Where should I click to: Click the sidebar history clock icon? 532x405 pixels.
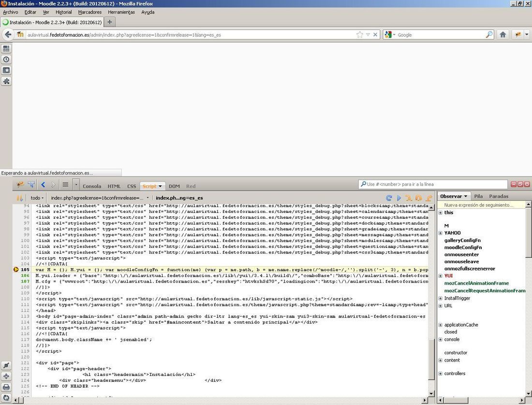coord(6,60)
